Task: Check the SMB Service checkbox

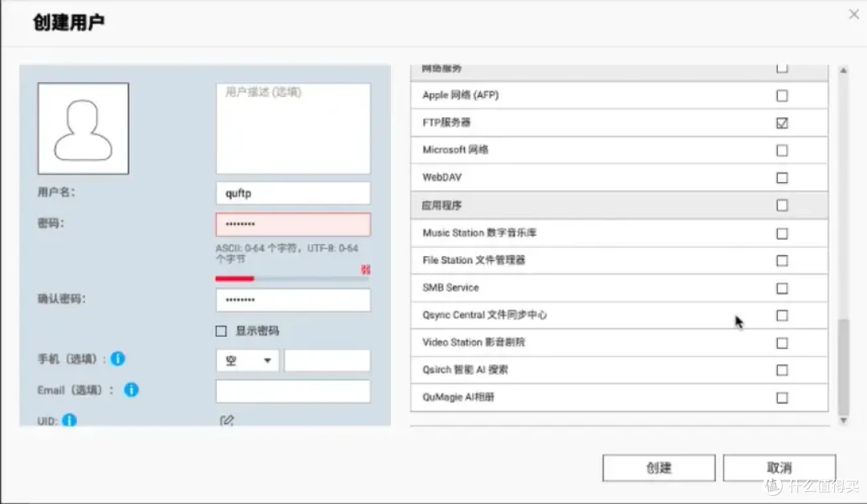Action: coord(782,288)
